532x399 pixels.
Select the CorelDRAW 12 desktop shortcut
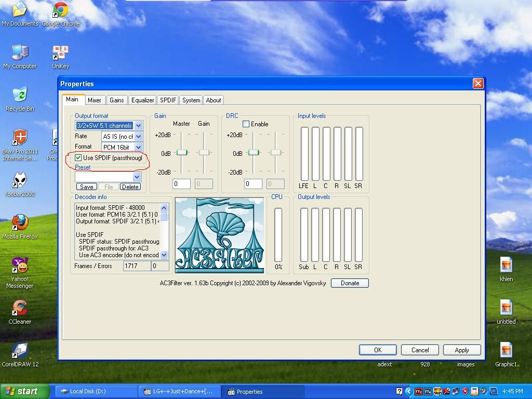click(20, 355)
